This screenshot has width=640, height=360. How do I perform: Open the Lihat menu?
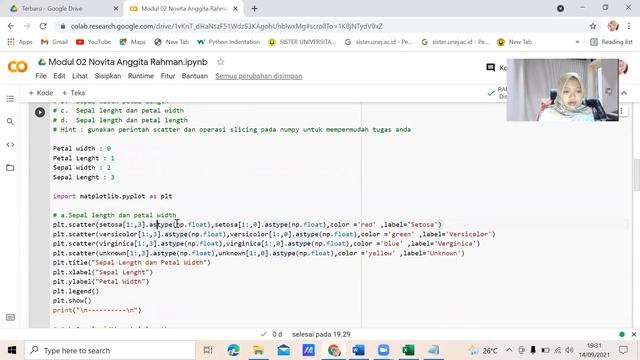tap(80, 76)
